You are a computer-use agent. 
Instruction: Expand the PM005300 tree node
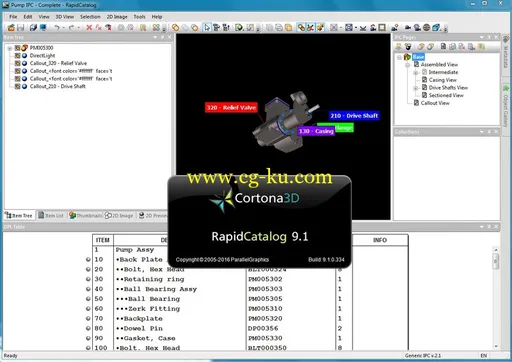click(x=10, y=48)
